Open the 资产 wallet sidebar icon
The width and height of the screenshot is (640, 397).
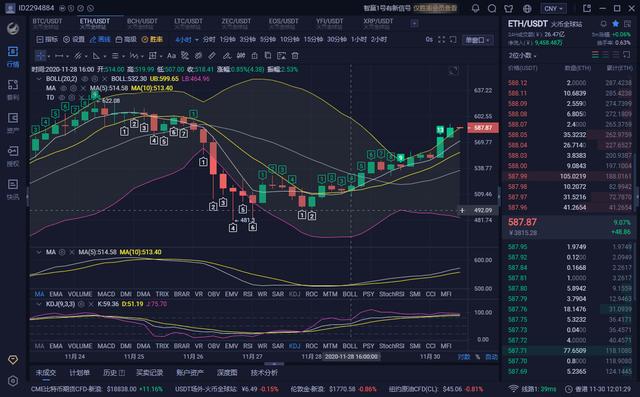click(13, 122)
